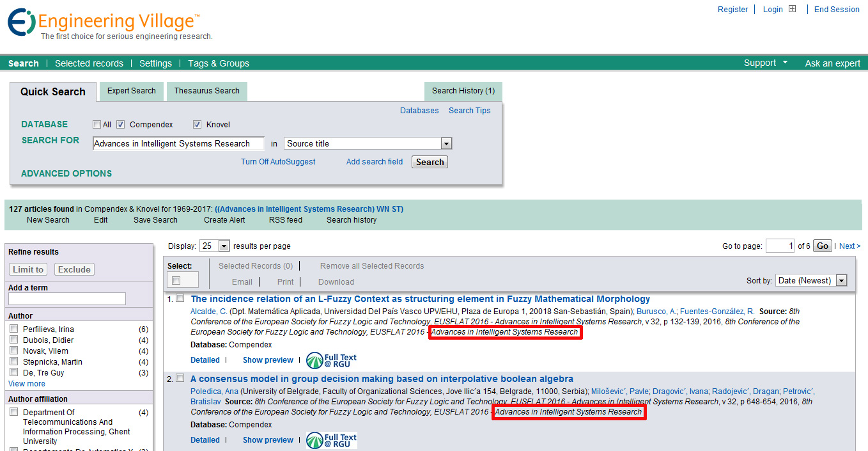Expand ADVANCED OPTIONS
Image resolution: width=868 pixels, height=451 pixels.
click(66, 173)
